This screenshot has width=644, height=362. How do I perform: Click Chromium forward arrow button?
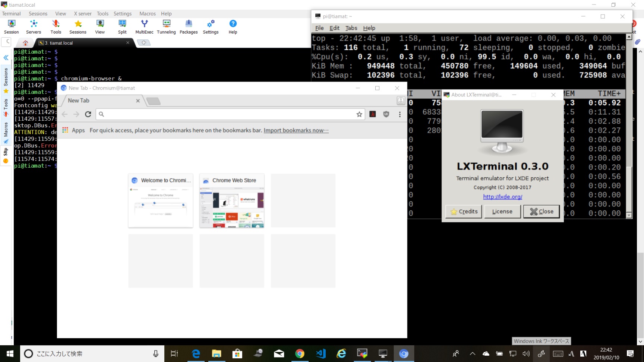click(76, 114)
